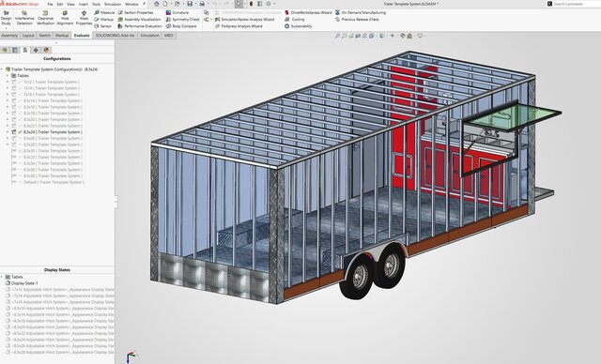
Task: Click the Markup tool in ribbon
Action: point(104,20)
